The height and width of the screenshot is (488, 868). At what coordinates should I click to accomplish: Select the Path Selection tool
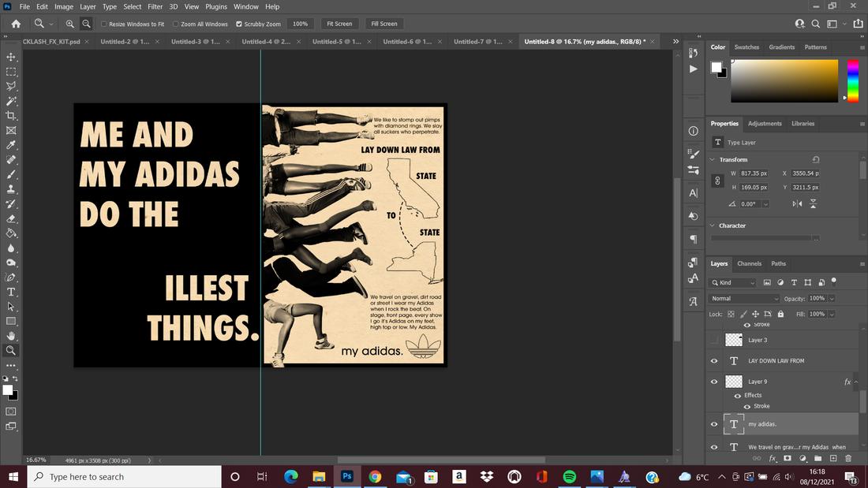(x=11, y=307)
